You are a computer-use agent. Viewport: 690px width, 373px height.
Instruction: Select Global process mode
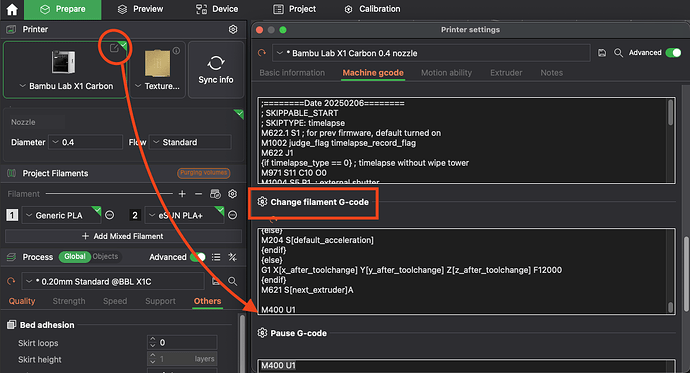pos(75,256)
